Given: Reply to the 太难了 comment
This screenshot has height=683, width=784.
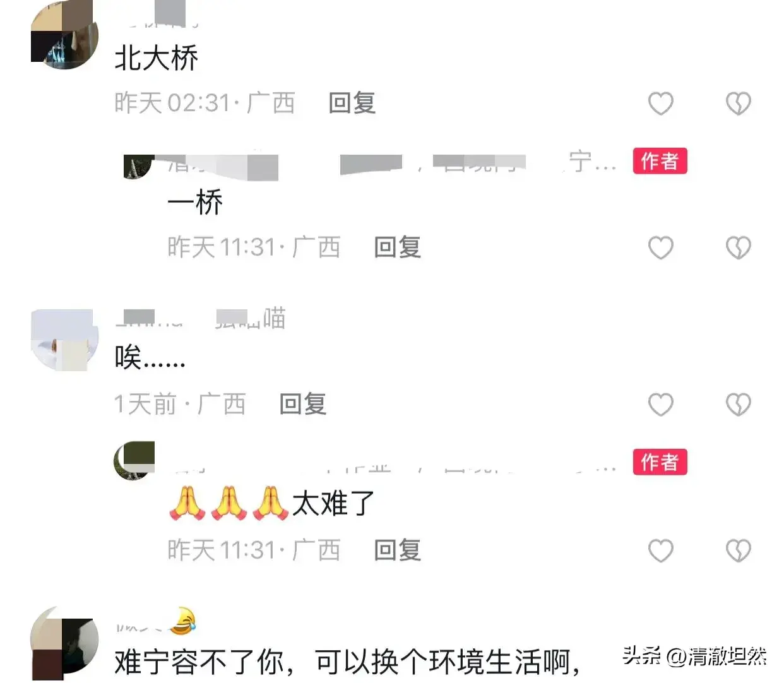Looking at the screenshot, I should (398, 550).
